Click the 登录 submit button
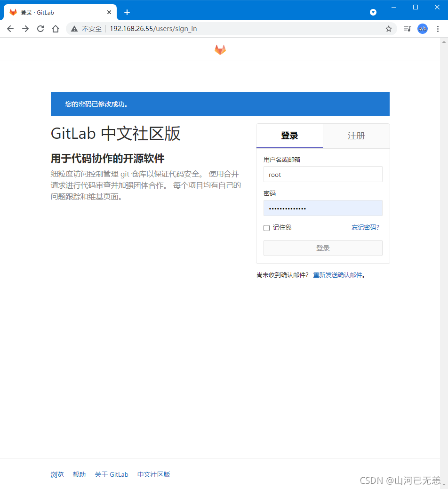The width and height of the screenshot is (448, 489). coord(323,248)
